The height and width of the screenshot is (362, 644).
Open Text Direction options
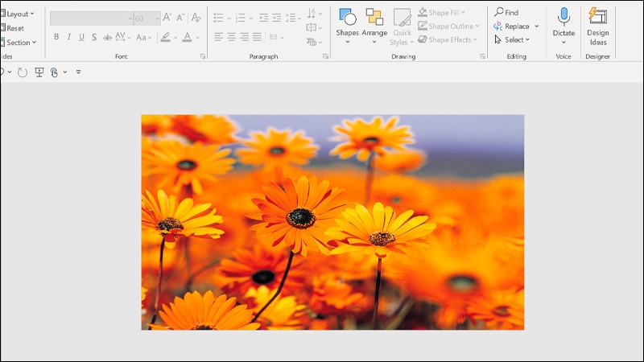tap(314, 14)
